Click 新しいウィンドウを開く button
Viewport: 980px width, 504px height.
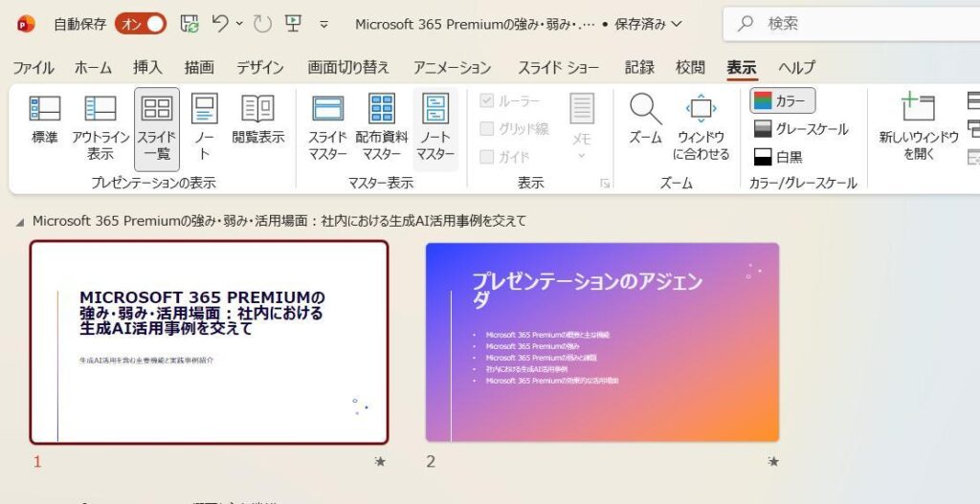(918, 127)
